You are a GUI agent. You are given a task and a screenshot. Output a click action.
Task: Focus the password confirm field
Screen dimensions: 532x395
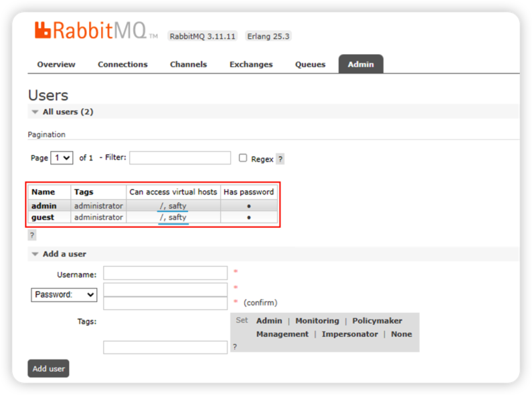pos(165,303)
